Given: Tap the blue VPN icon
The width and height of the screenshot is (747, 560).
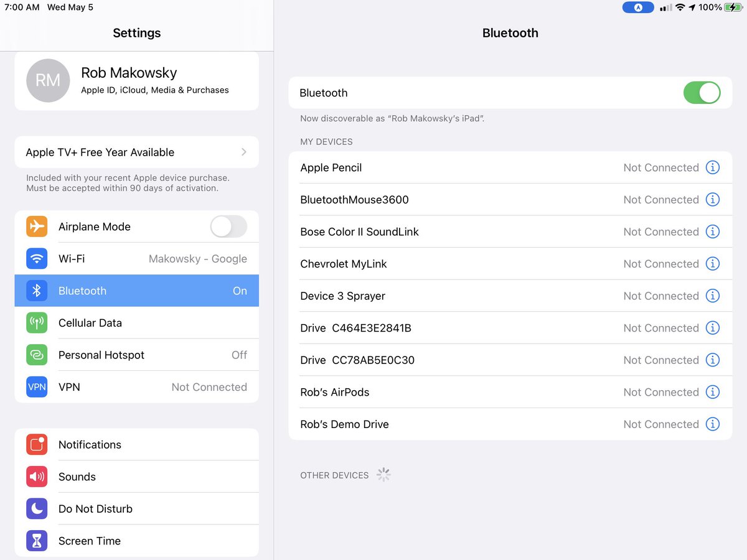Looking at the screenshot, I should 37,386.
